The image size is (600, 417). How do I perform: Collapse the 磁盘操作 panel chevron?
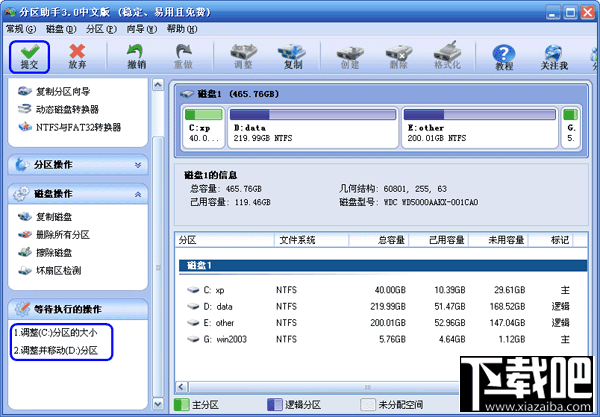(138, 194)
